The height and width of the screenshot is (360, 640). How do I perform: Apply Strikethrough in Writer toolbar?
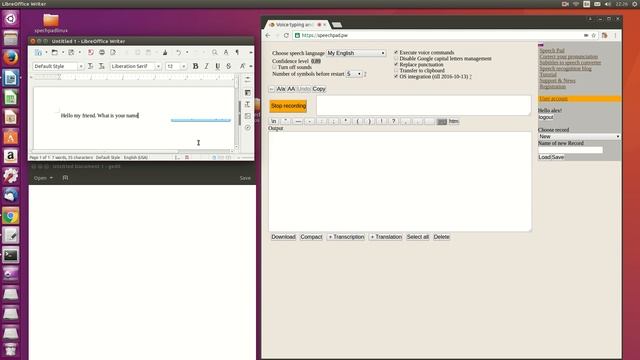tap(229, 66)
